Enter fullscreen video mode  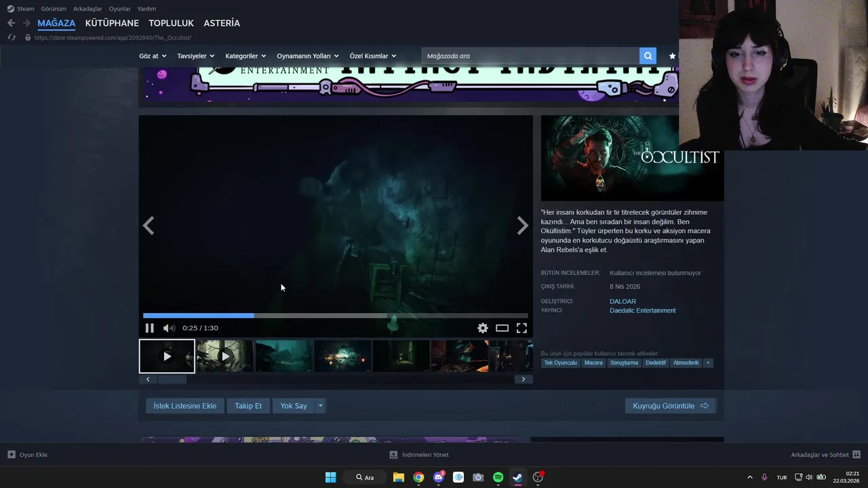521,328
